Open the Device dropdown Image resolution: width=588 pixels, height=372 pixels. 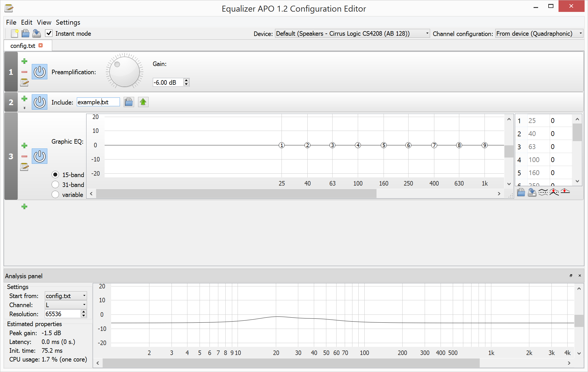352,33
